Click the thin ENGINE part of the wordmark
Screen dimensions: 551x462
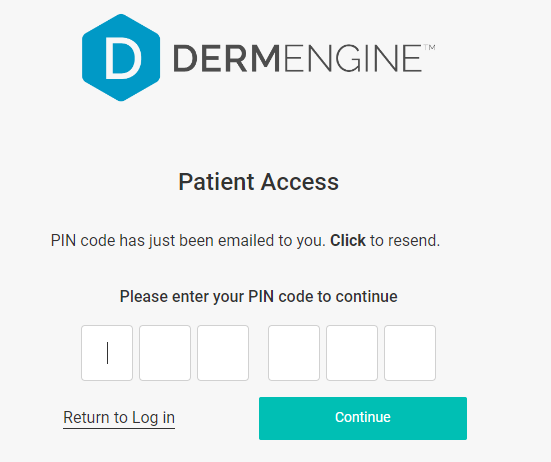tap(353, 58)
